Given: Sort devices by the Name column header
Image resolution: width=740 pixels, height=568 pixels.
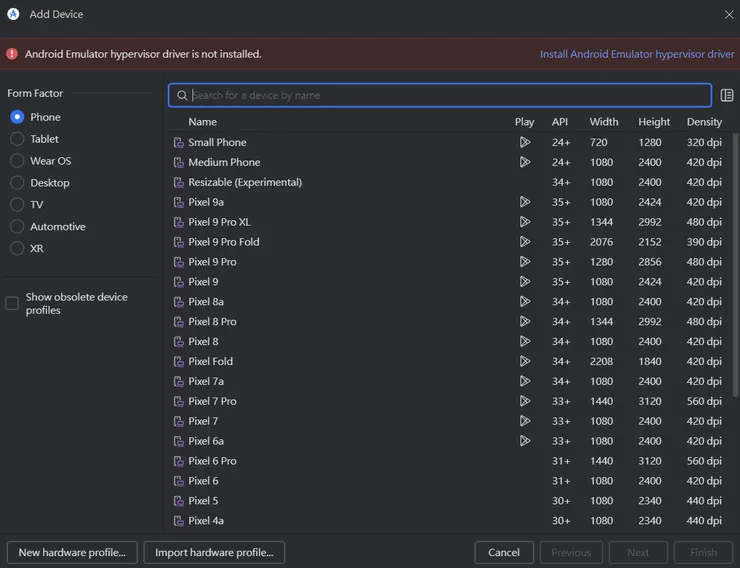Looking at the screenshot, I should (202, 122).
